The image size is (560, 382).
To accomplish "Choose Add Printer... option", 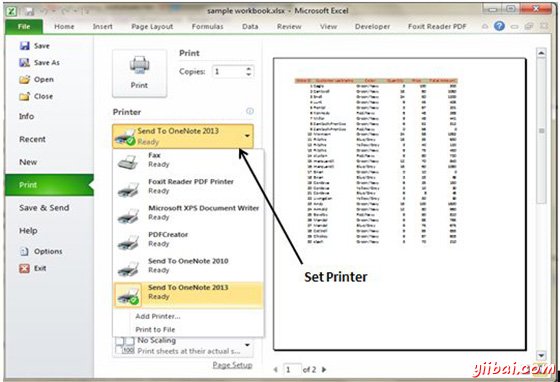I will pyautogui.click(x=158, y=316).
